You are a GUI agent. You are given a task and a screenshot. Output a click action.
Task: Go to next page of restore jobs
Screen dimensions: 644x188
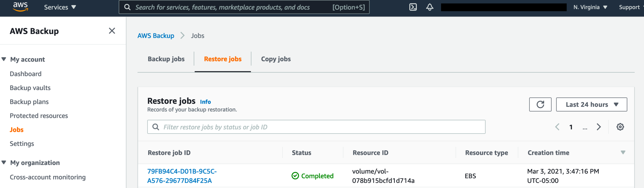point(598,127)
